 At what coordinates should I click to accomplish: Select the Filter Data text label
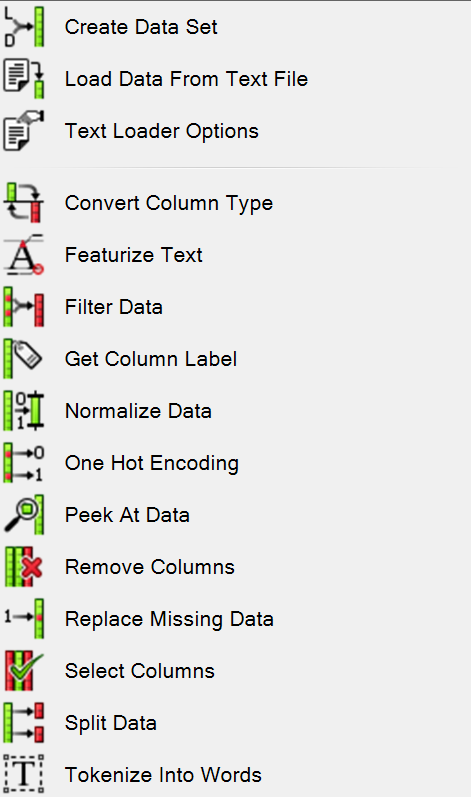pyautogui.click(x=114, y=306)
